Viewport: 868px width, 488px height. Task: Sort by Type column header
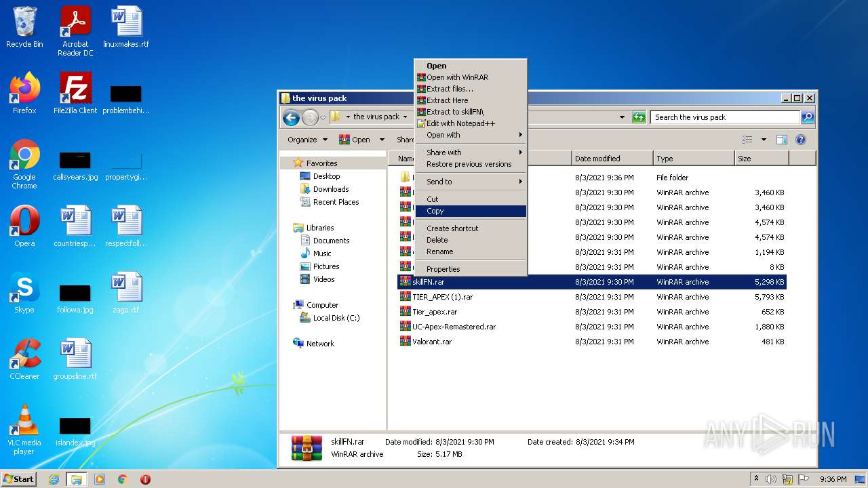click(694, 159)
